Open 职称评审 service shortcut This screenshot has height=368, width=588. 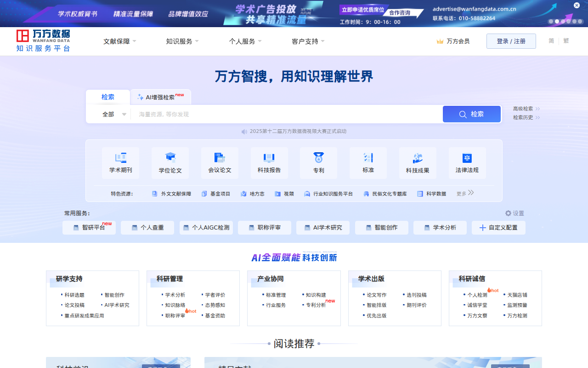coord(265,228)
